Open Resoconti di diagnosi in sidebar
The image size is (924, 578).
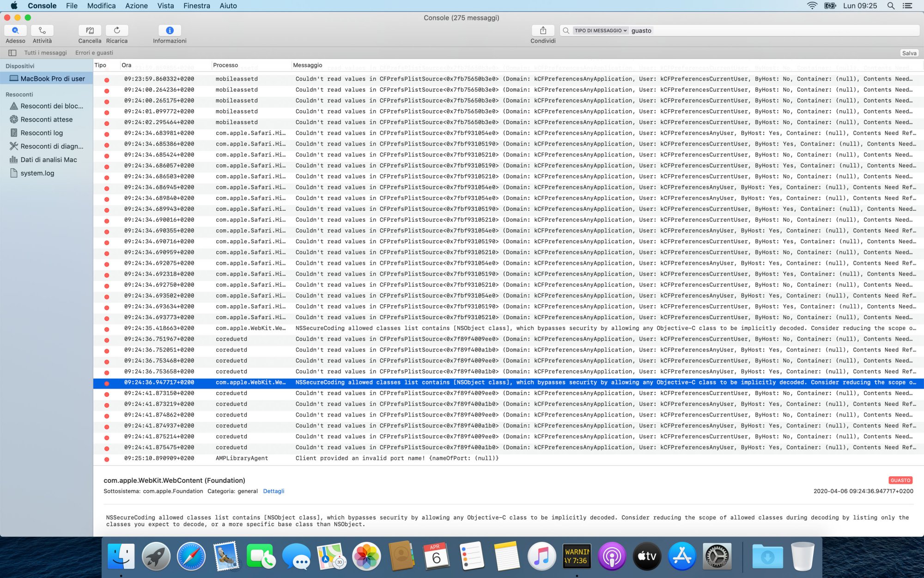(x=46, y=146)
